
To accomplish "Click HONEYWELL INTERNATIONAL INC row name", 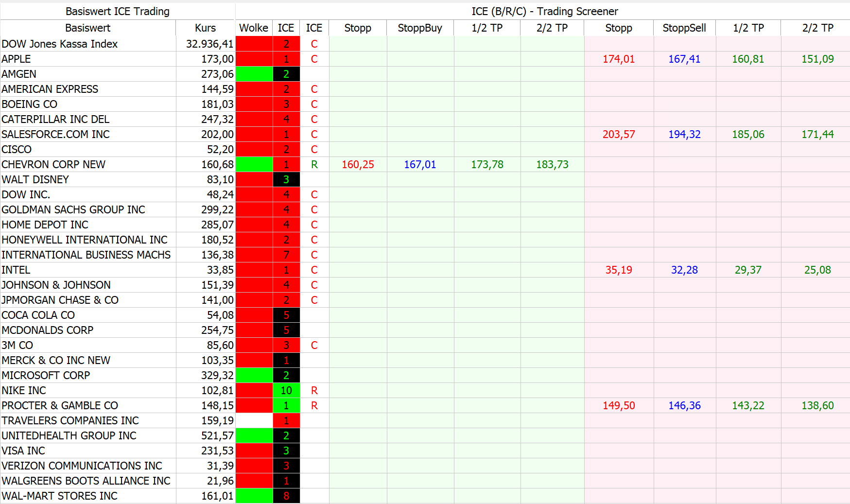I will [85, 240].
